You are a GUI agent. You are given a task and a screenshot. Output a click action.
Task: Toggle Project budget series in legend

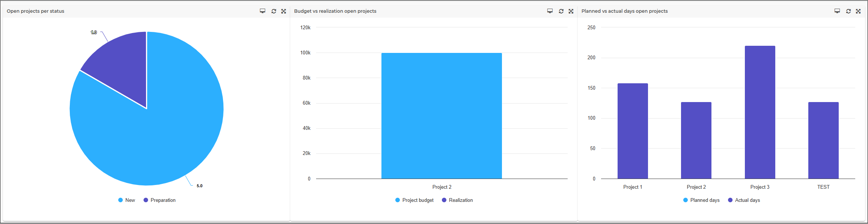point(414,200)
